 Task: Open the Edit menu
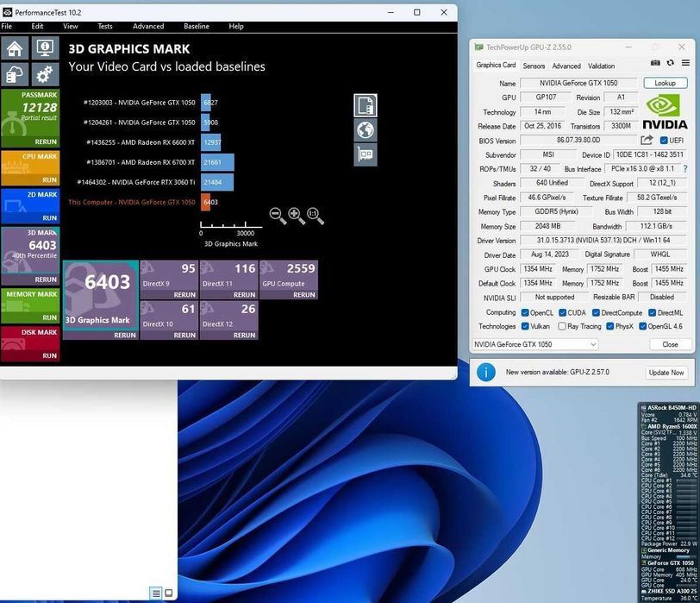(x=38, y=27)
